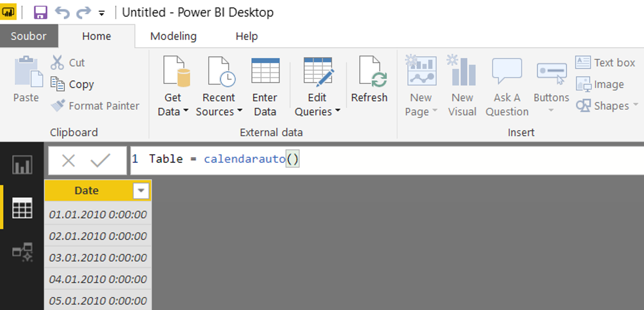This screenshot has height=310, width=644.
Task: Switch to Report view in the sidebar
Action: 22,165
